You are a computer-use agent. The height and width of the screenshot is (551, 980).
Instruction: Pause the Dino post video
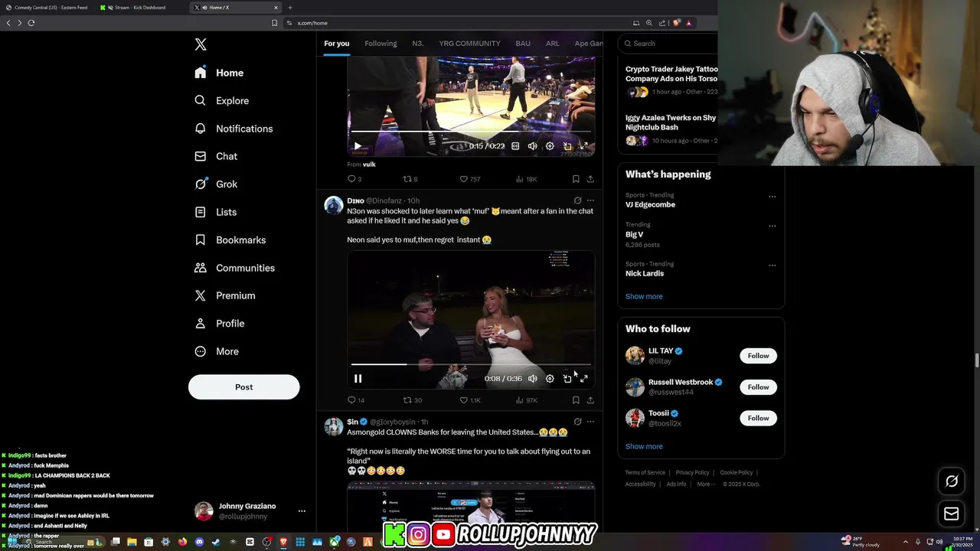(x=358, y=378)
